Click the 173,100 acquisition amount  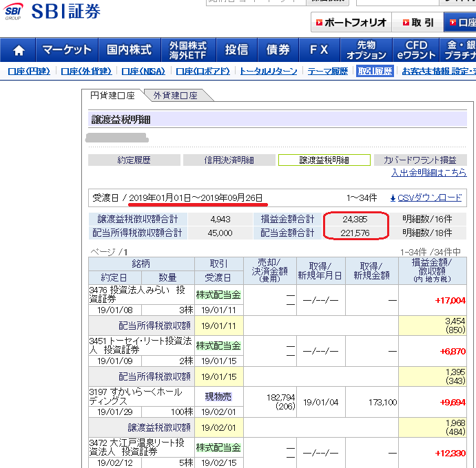383,402
